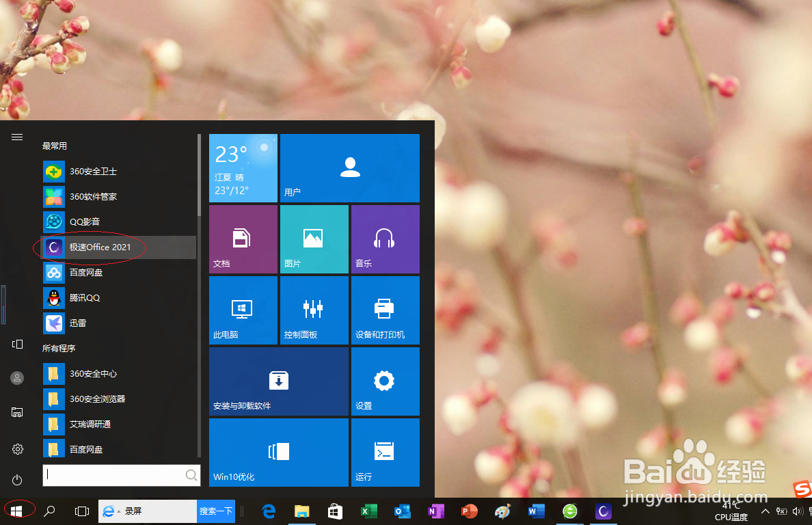Open settings gear in start sidebar
Viewport: 812px width, 525px height.
coord(17,449)
